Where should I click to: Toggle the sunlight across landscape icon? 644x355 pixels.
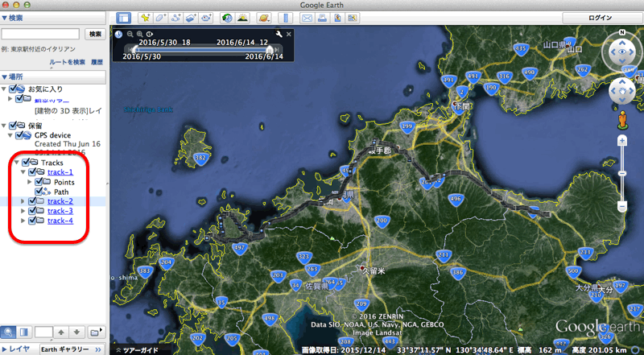243,18
